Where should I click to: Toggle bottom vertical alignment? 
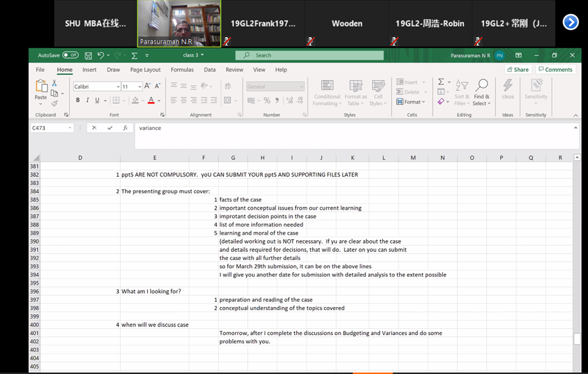(x=194, y=86)
